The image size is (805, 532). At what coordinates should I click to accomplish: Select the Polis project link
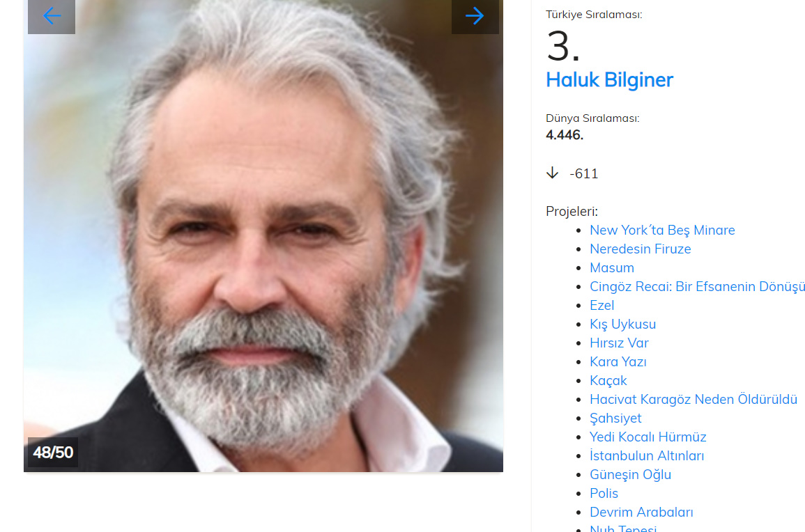(604, 494)
